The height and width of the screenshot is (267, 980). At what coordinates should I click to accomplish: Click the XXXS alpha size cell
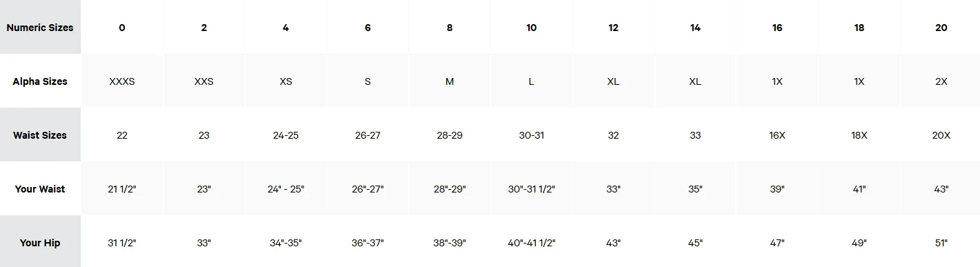[122, 81]
